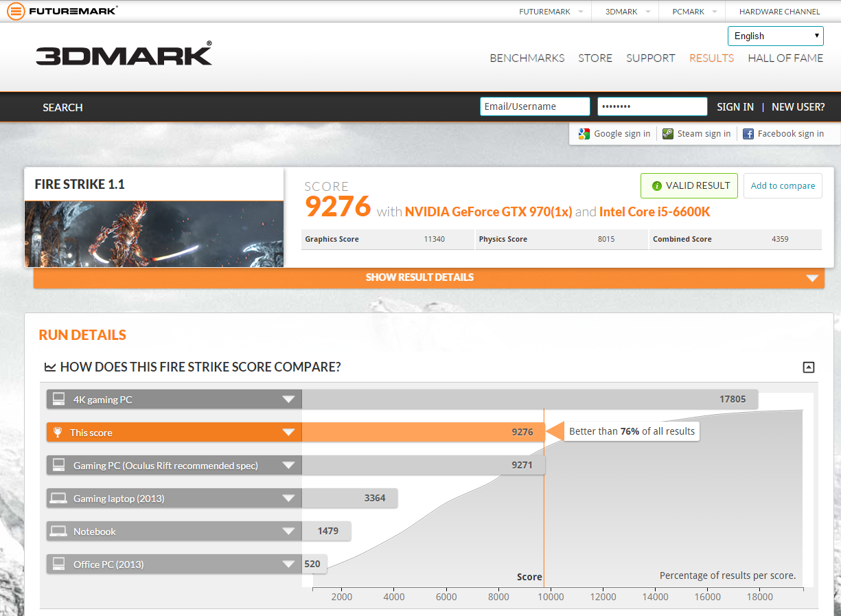841x616 pixels.
Task: Click the password input field
Action: point(652,106)
